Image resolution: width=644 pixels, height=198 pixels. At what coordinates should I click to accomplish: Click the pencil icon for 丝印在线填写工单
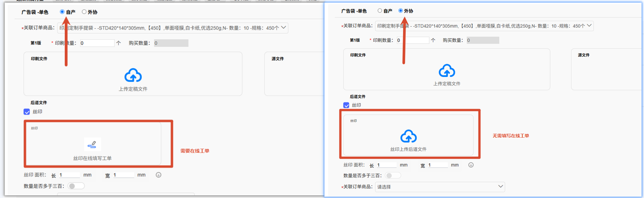pyautogui.click(x=92, y=145)
